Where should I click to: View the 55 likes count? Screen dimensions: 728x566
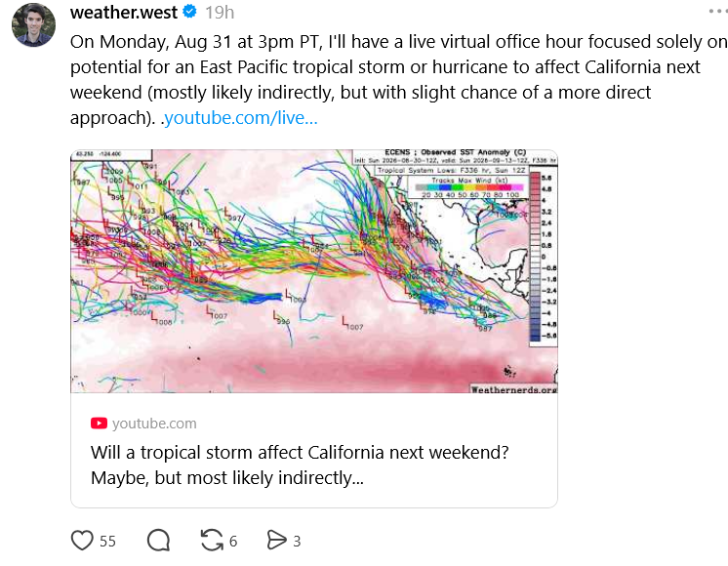[x=107, y=541]
